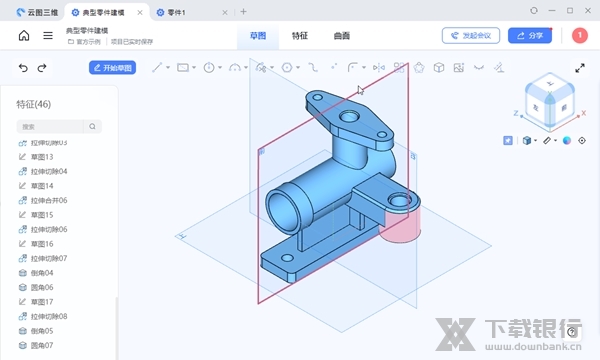Select the Point sketch tool
The image size is (600, 360).
coord(334,67)
